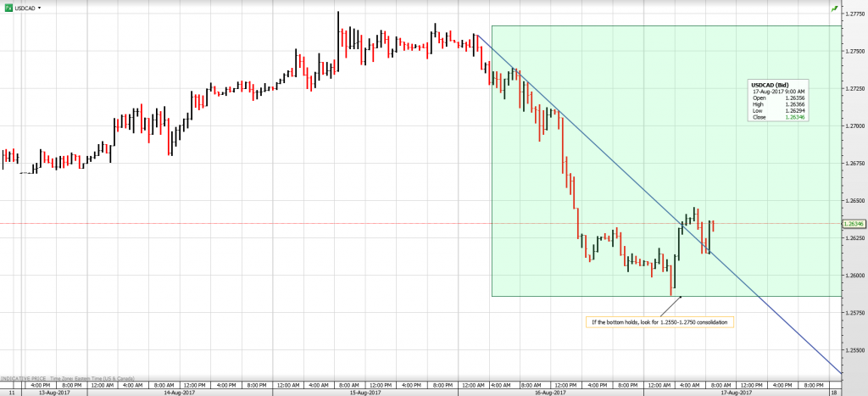The height and width of the screenshot is (396, 868).
Task: Click the green FX instrument icon
Action: 8,6
